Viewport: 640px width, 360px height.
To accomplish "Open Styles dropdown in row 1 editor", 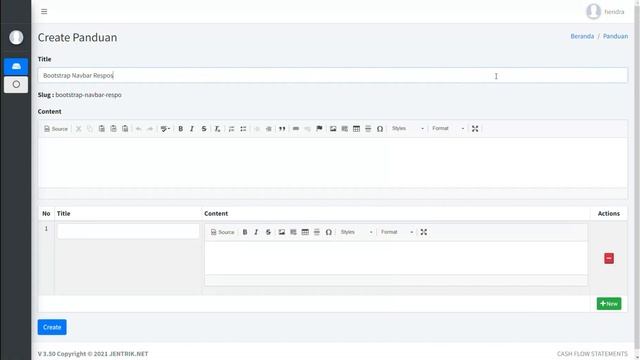I will click(x=356, y=232).
